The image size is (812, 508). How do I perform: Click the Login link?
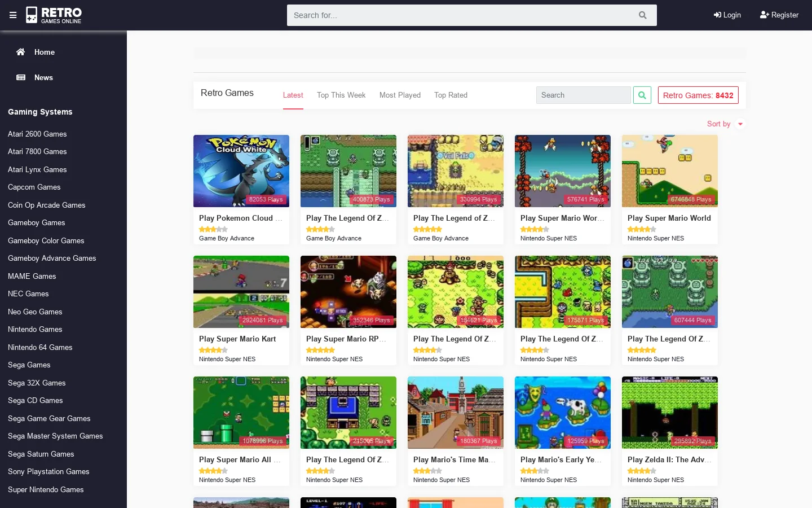(727, 15)
